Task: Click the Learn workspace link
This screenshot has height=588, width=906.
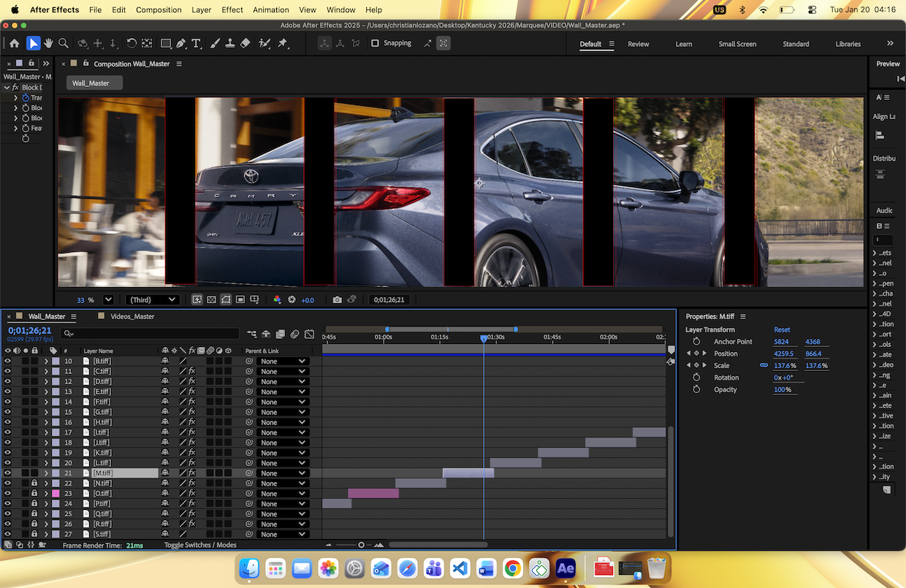Action: tap(684, 44)
